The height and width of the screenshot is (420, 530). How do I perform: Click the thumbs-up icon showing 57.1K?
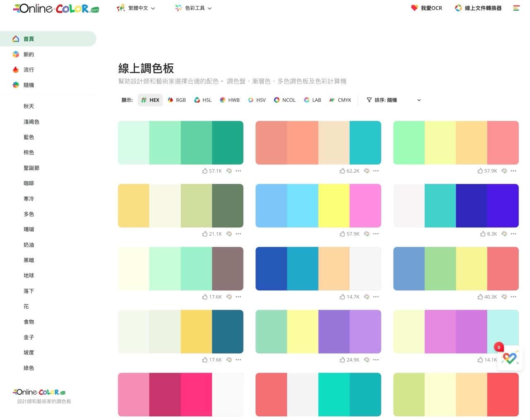[x=205, y=171]
